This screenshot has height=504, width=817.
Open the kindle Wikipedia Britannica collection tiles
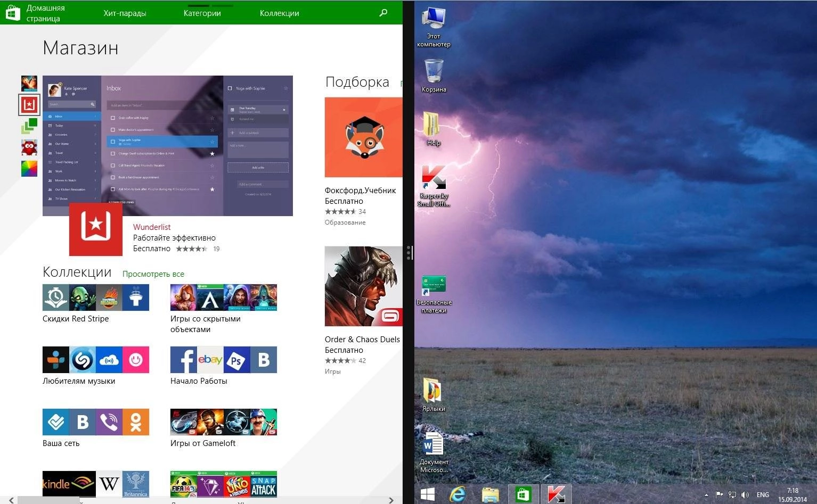click(96, 484)
